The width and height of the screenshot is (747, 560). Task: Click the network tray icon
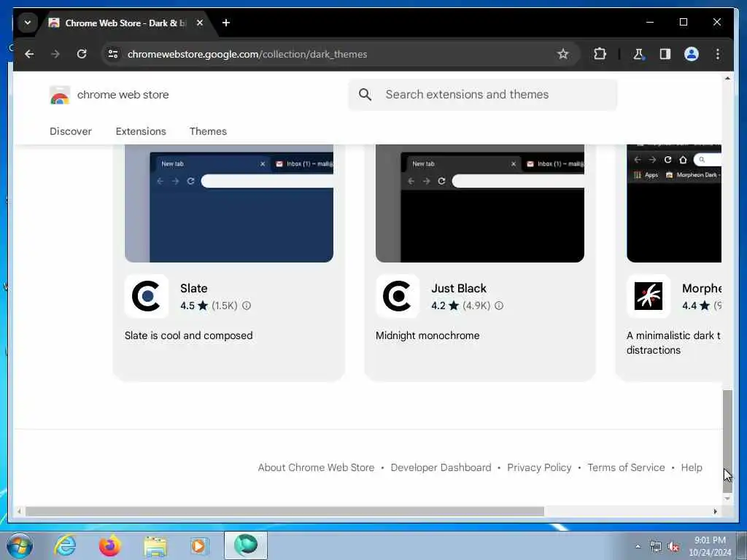656,547
